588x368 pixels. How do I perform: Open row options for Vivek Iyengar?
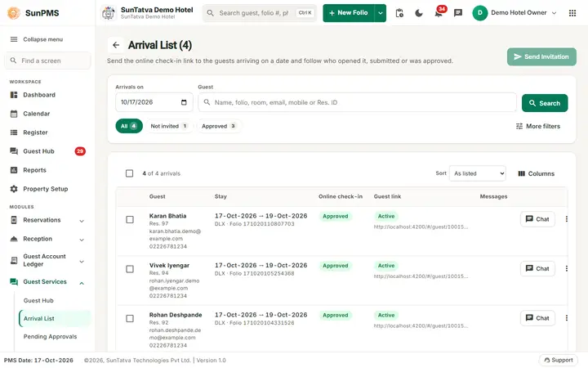[x=566, y=268]
